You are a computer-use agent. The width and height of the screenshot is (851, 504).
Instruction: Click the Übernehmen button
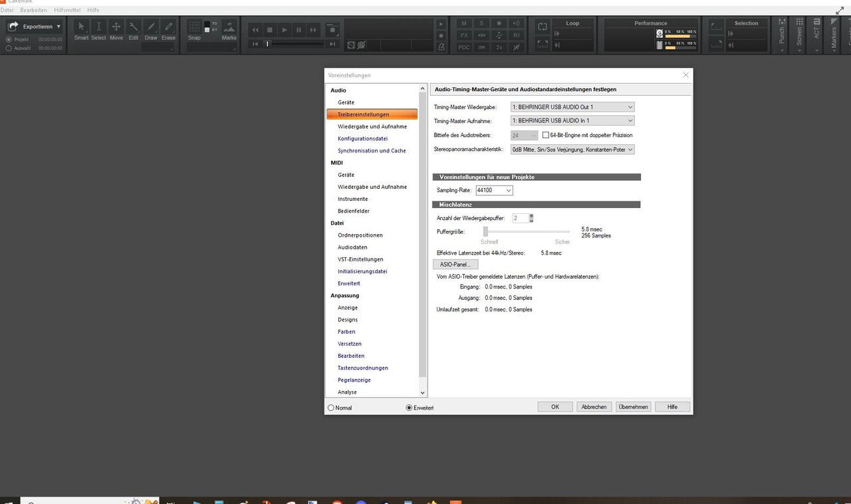[633, 407]
